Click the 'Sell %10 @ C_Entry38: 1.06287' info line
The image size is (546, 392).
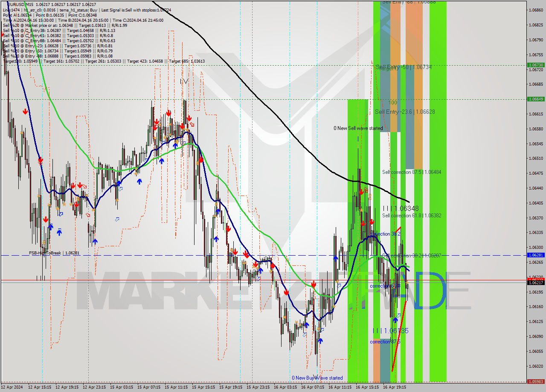click(x=59, y=30)
